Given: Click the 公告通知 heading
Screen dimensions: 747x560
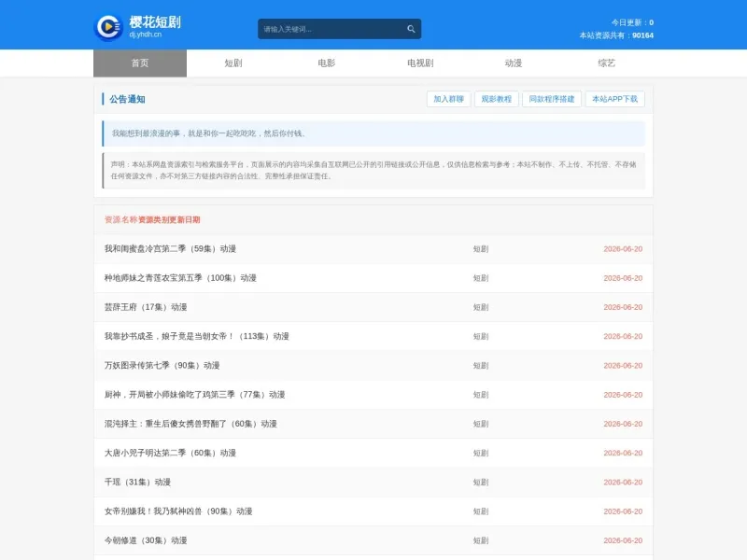Looking at the screenshot, I should 127,99.
